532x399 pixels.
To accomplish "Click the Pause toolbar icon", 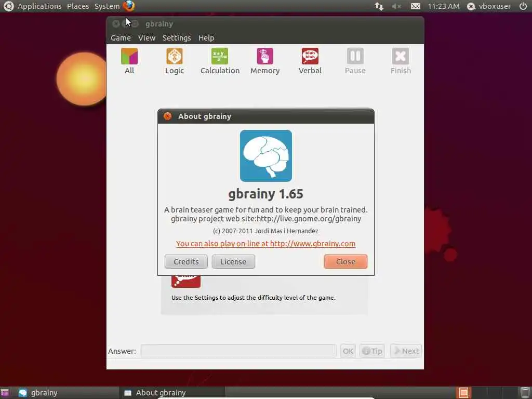I will point(355,61).
